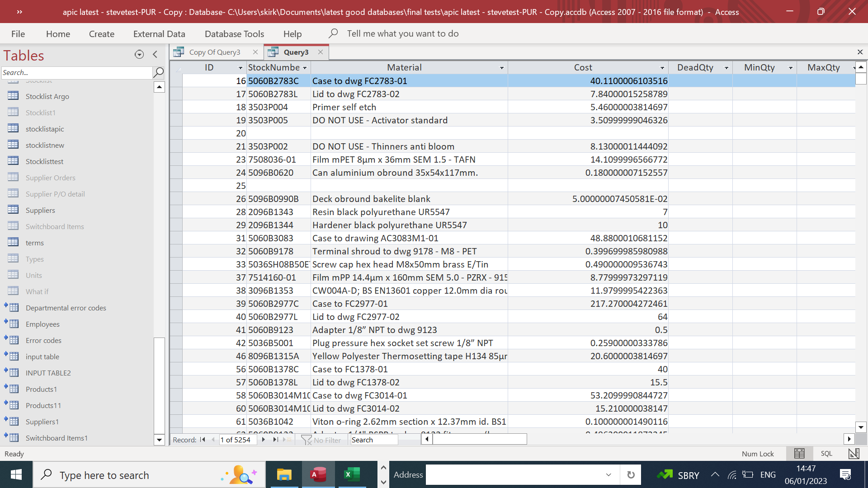
Task: Close the Copy Of Query3 tab
Action: (255, 52)
